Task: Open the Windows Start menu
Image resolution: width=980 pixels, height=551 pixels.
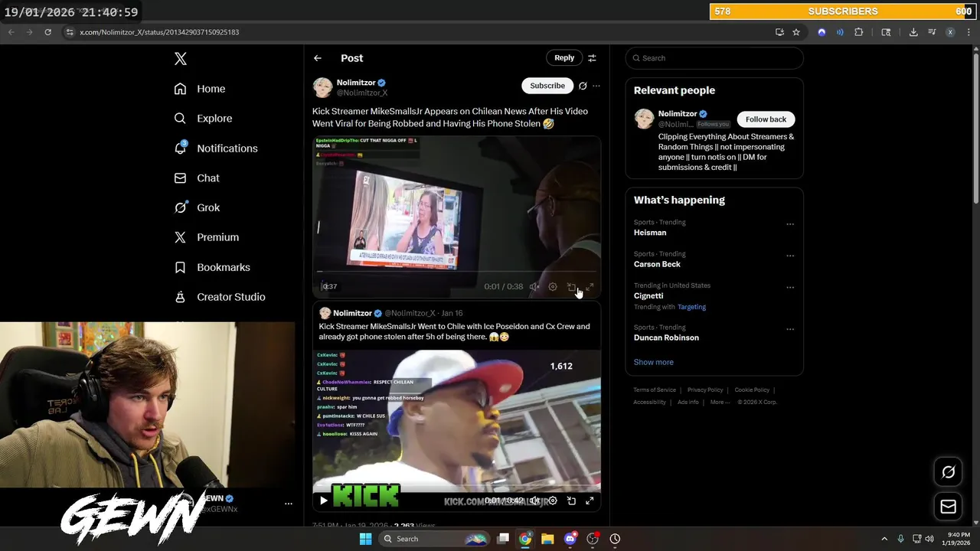Action: click(365, 539)
